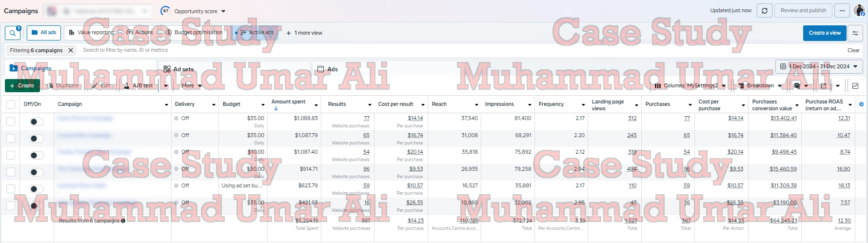Screen dimensions: 868x243
Task: Click the export share icon in toolbar
Action: pyautogui.click(x=824, y=86)
